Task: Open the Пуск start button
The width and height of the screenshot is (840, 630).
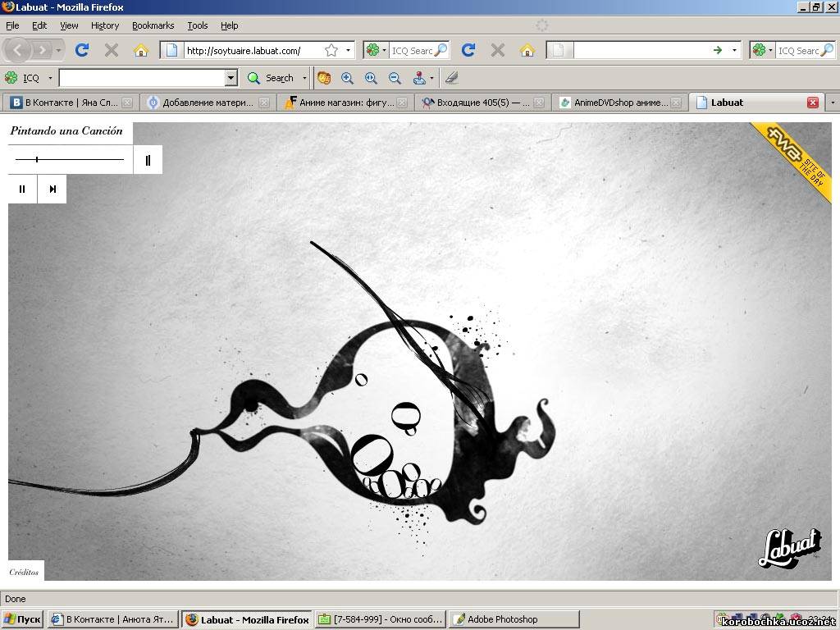Action: [22, 619]
